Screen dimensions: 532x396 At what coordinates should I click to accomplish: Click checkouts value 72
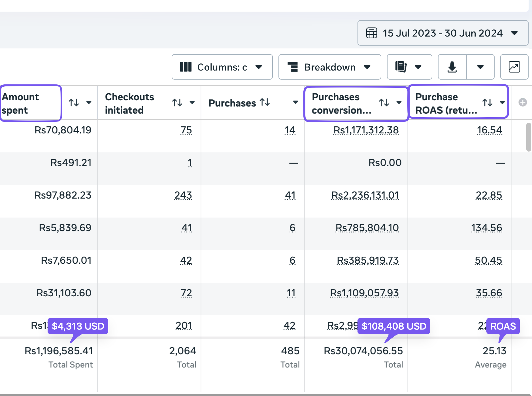point(186,293)
